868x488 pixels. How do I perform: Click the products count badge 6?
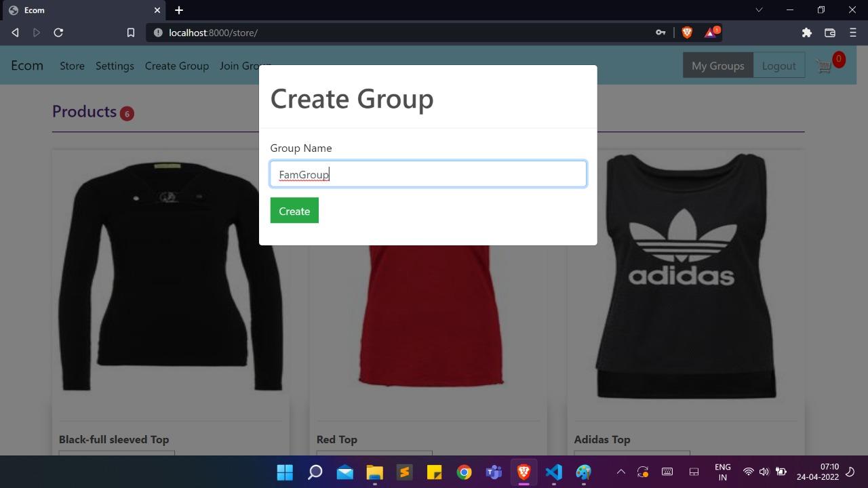click(x=127, y=113)
